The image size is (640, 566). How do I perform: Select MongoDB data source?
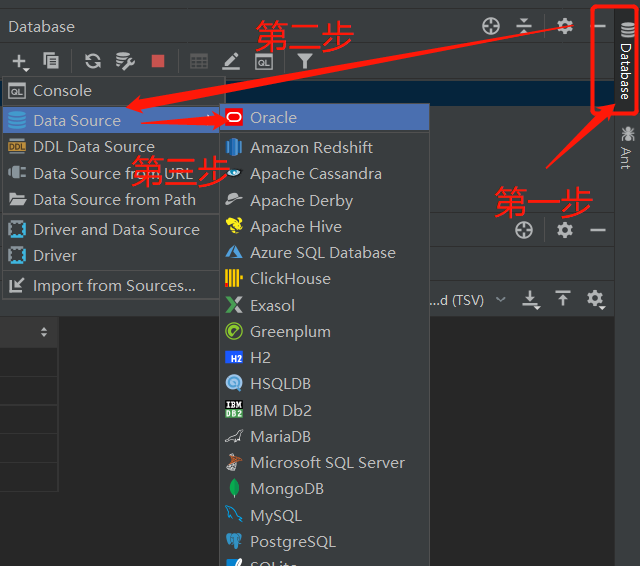(x=324, y=489)
